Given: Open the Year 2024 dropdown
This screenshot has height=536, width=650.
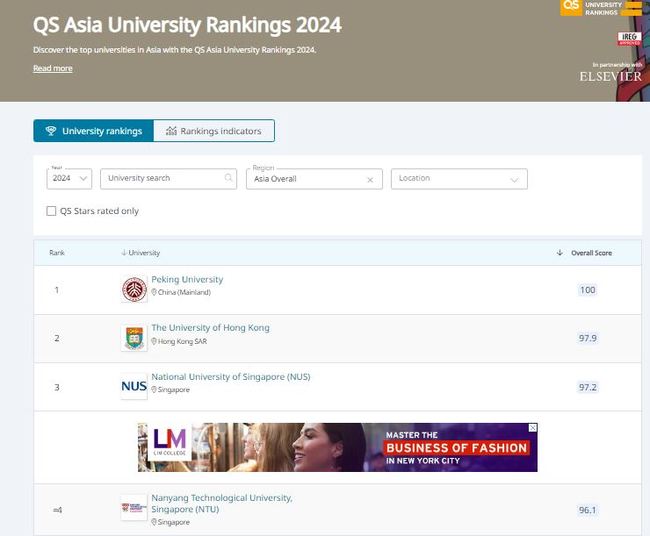Looking at the screenshot, I should [x=70, y=179].
